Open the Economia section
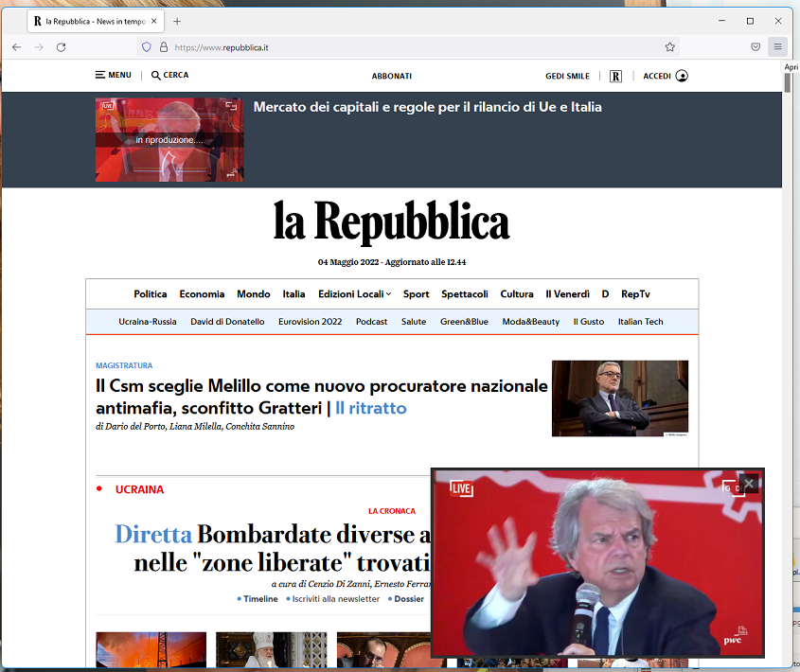The image size is (800, 672). (x=202, y=294)
